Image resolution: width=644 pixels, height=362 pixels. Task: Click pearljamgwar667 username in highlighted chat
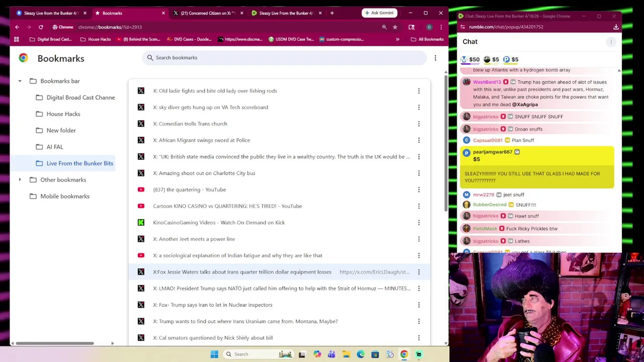(493, 152)
